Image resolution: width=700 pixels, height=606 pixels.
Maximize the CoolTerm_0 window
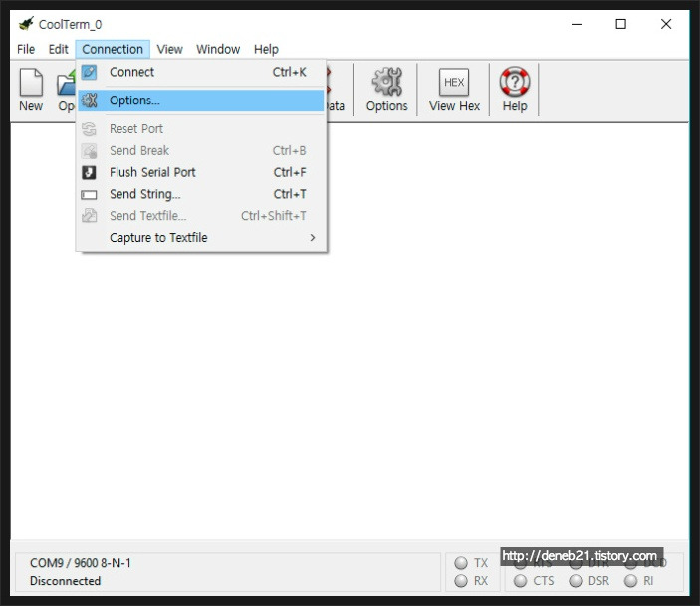pos(621,24)
